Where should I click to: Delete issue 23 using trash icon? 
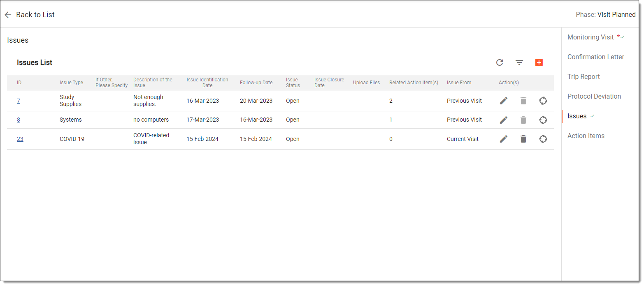click(x=523, y=139)
